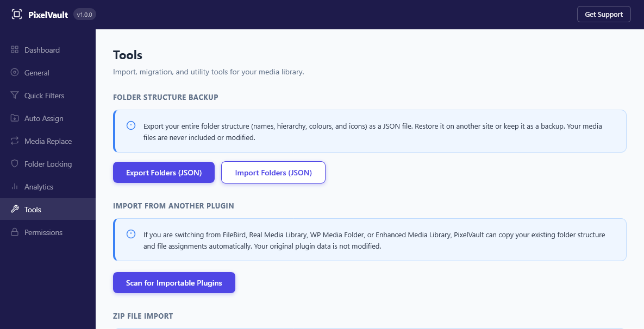
Task: Click Import Folders (JSON) button
Action: [273, 173]
